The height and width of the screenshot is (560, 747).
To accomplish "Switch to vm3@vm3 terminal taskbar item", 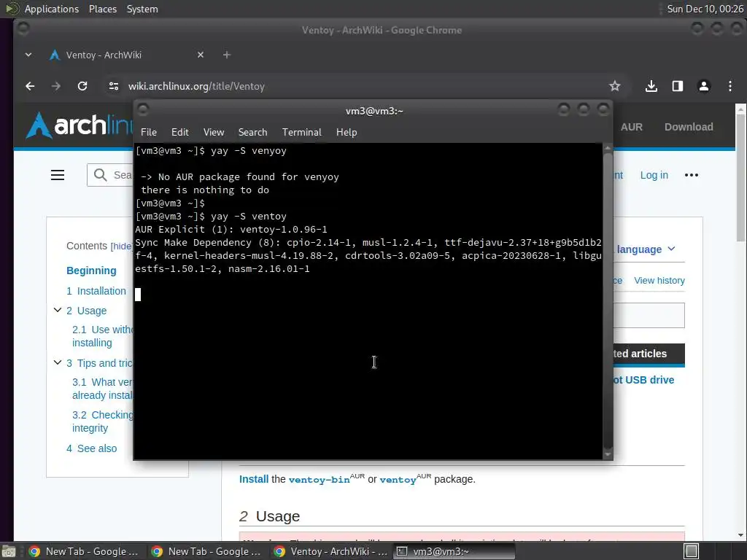I will [454, 551].
